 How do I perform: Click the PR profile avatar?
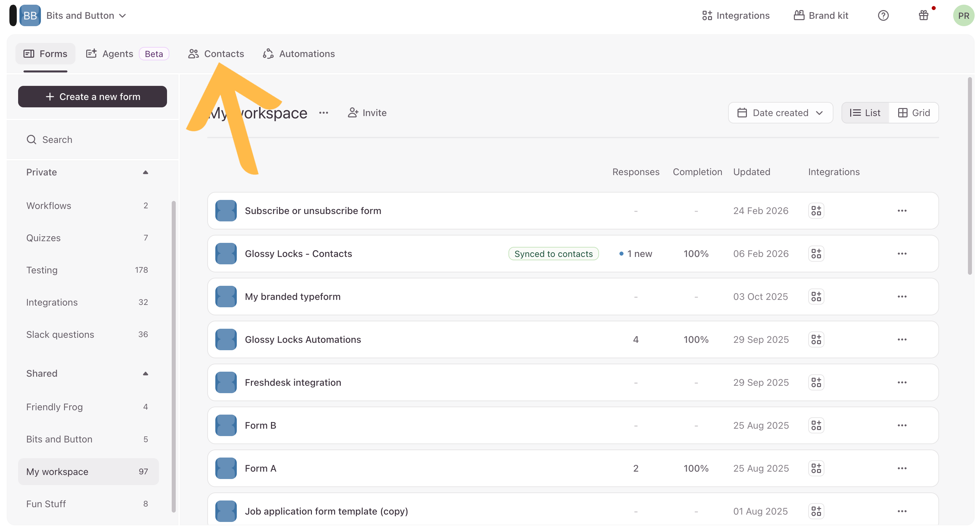click(963, 16)
